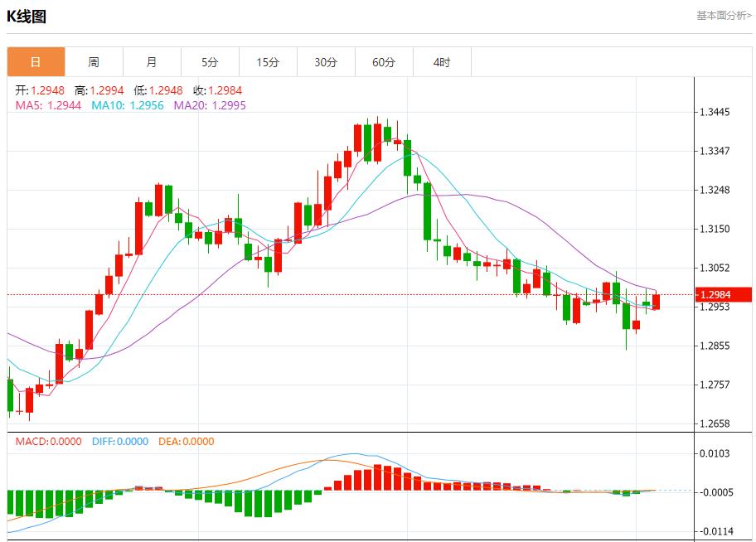Click the MA10 indicator value label
Viewport: 756px width, 542px height.
coord(127,105)
